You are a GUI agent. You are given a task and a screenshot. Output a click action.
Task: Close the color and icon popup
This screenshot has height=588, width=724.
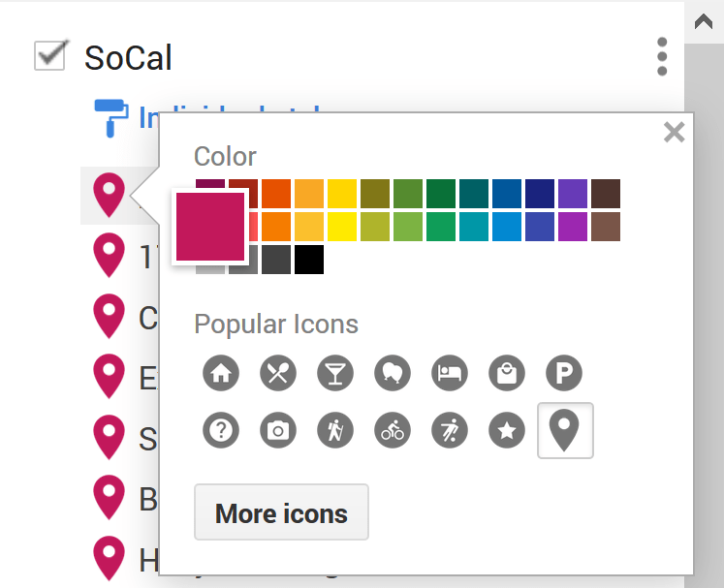point(674,133)
